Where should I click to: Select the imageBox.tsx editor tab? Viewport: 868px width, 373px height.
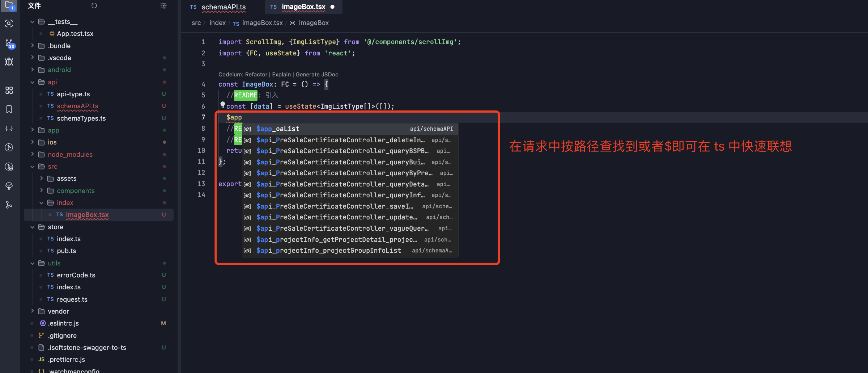pyautogui.click(x=303, y=7)
